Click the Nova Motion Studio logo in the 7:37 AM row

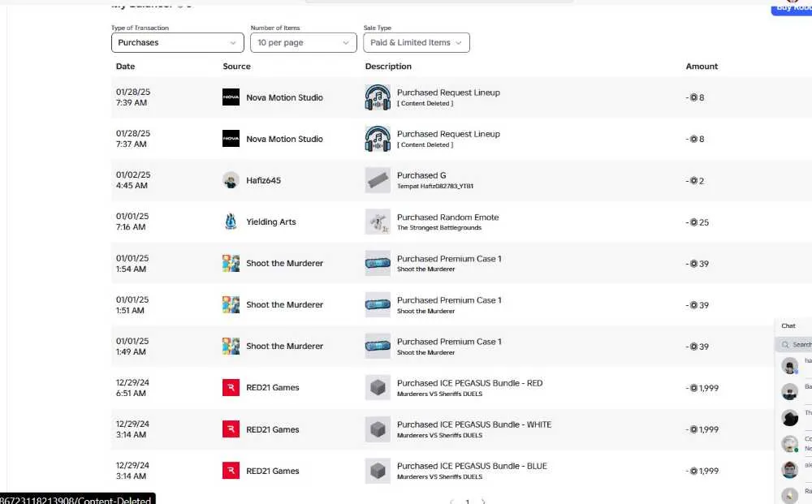[x=231, y=139]
